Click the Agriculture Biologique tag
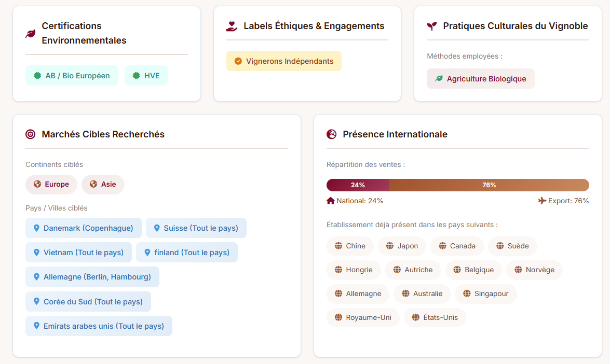 pyautogui.click(x=481, y=79)
